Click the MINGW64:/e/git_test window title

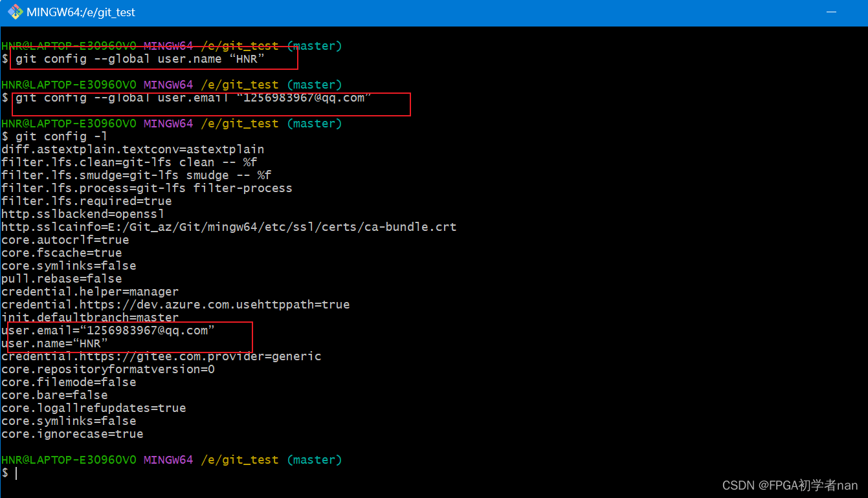pyautogui.click(x=81, y=12)
